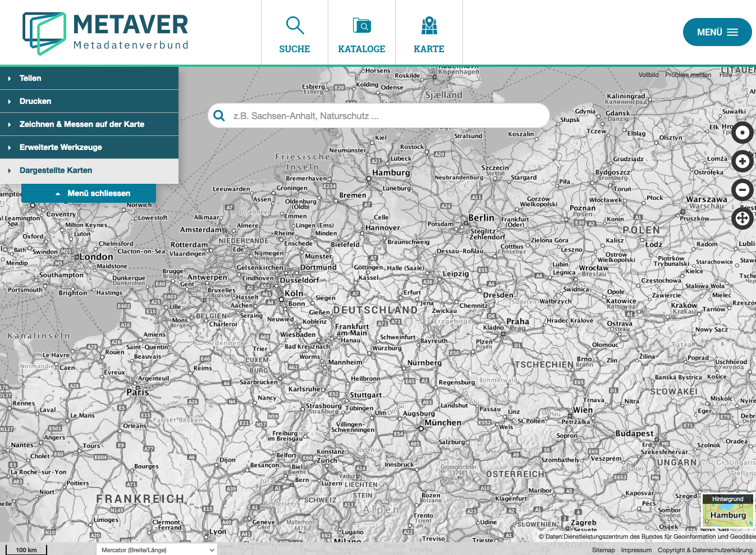This screenshot has height=555, width=756.
Task: Open the Hilfe link
Action: pyautogui.click(x=725, y=74)
